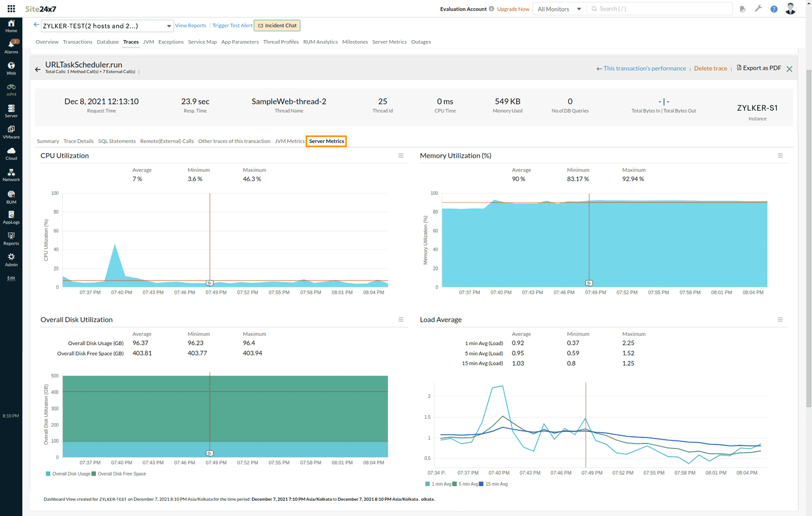Select the AppLogs sidebar icon
This screenshot has width=812, height=516.
pos(11,218)
